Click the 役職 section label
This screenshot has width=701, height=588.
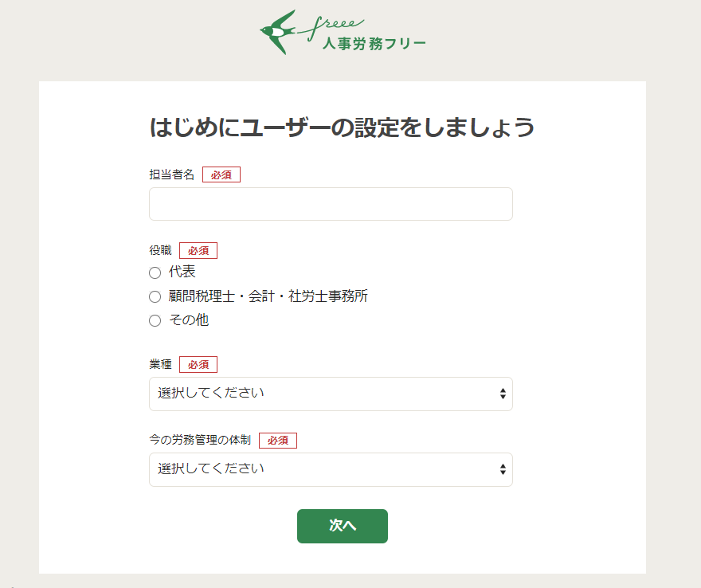[159, 250]
